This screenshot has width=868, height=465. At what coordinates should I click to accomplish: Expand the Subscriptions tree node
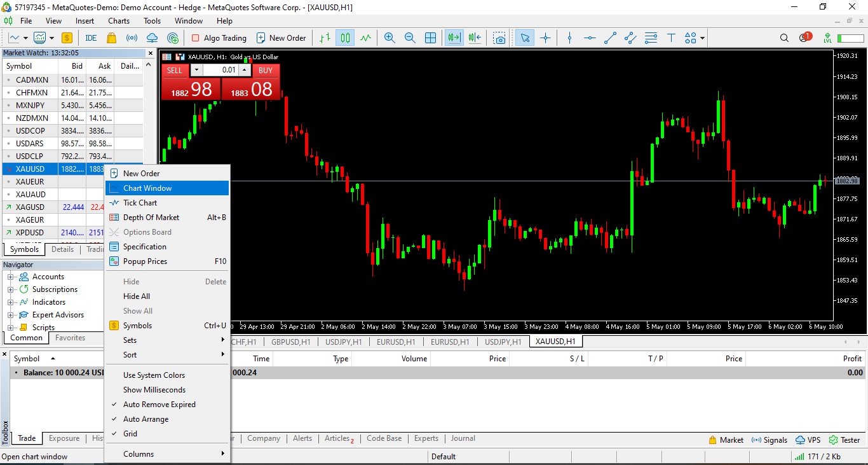11,289
